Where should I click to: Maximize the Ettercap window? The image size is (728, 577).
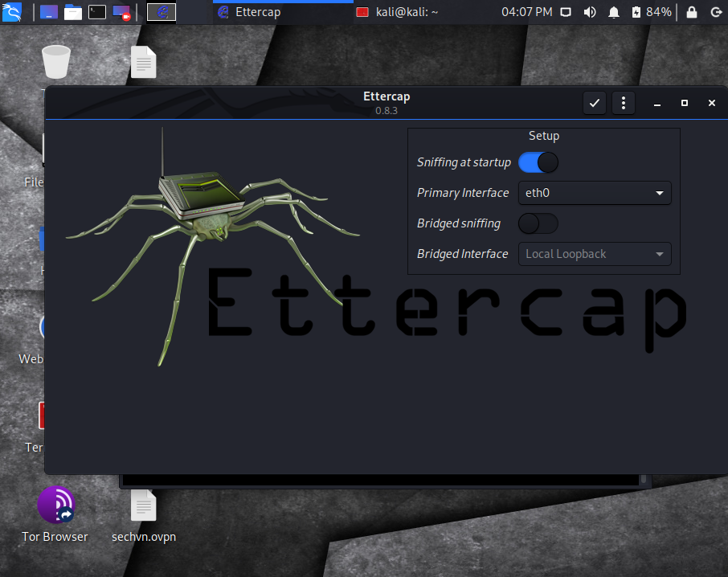coord(685,103)
